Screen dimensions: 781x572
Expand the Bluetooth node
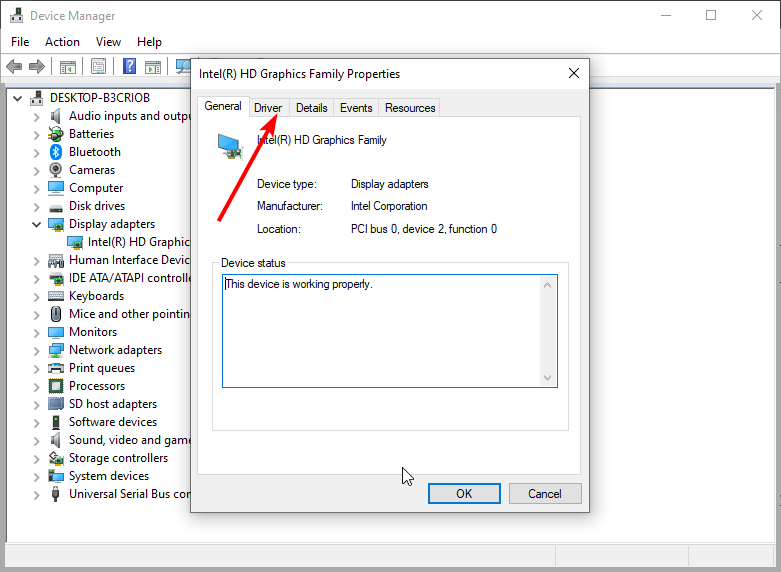[36, 152]
